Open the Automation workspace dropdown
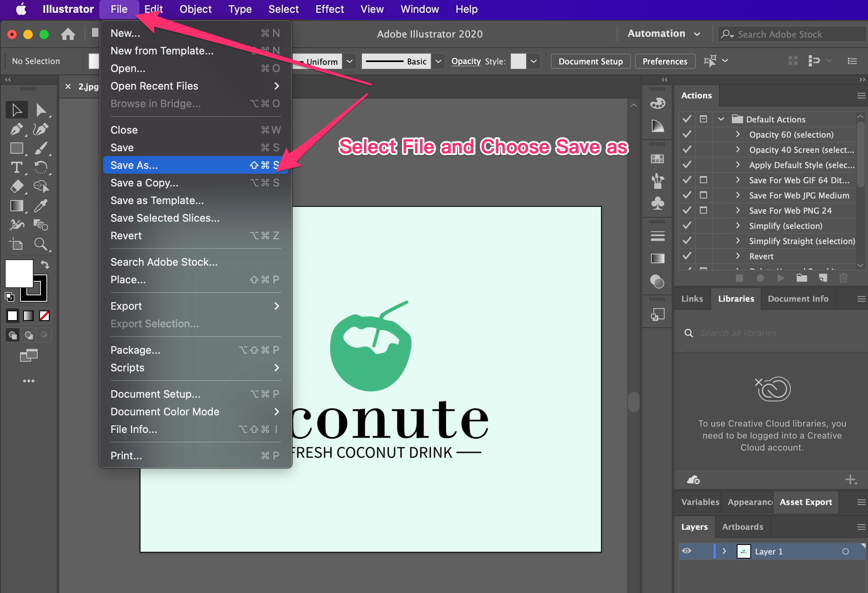868x593 pixels. click(663, 34)
